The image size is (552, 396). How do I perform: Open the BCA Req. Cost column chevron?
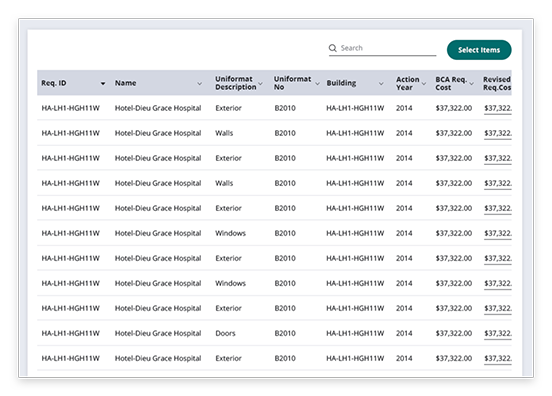(471, 83)
